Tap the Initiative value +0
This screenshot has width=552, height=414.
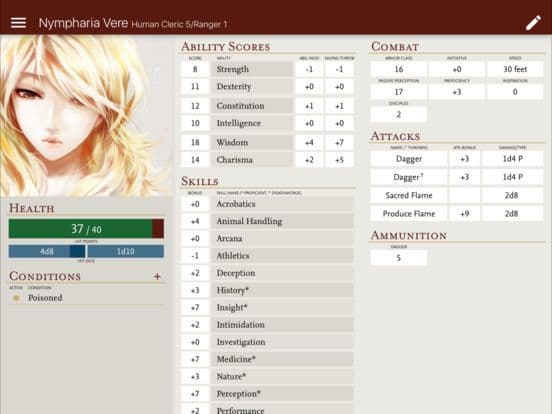point(457,69)
